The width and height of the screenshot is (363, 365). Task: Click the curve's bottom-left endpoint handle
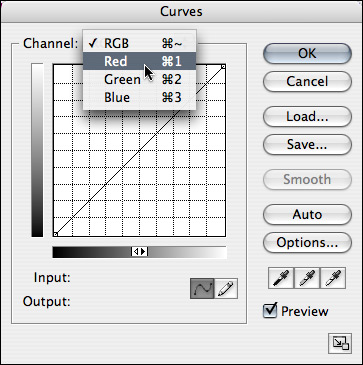click(56, 234)
